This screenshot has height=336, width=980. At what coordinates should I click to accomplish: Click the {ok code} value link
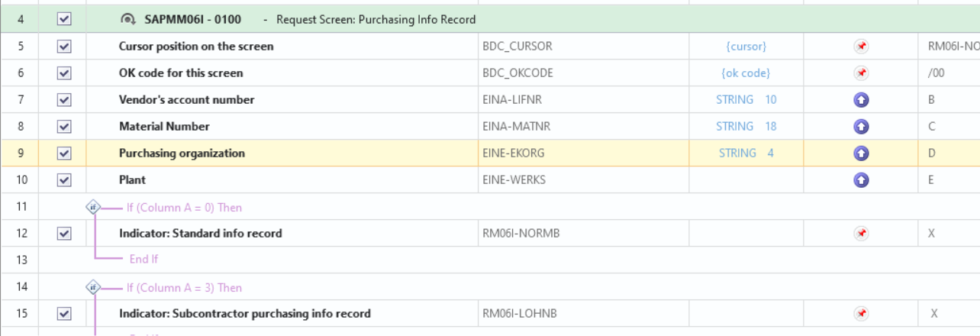click(x=746, y=73)
